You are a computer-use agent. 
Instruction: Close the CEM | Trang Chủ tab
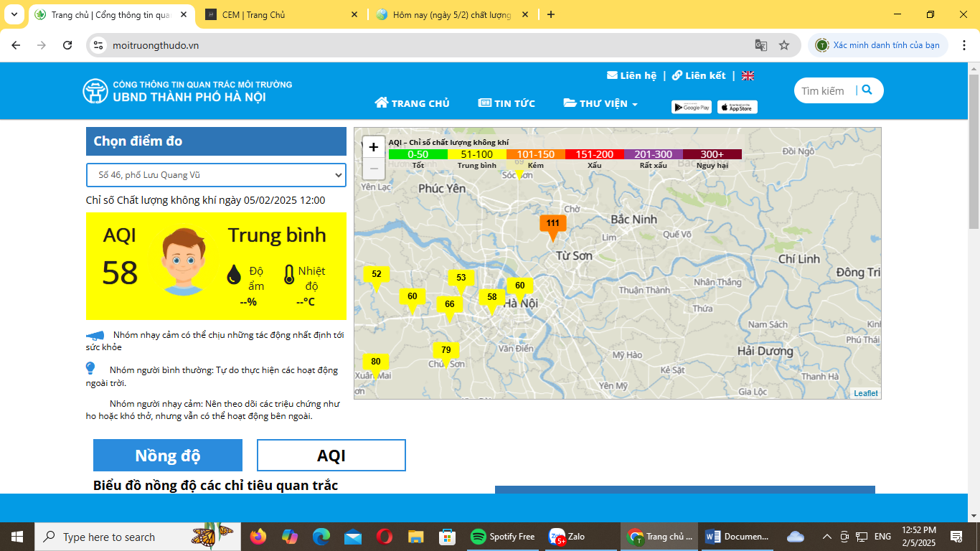pos(354,14)
